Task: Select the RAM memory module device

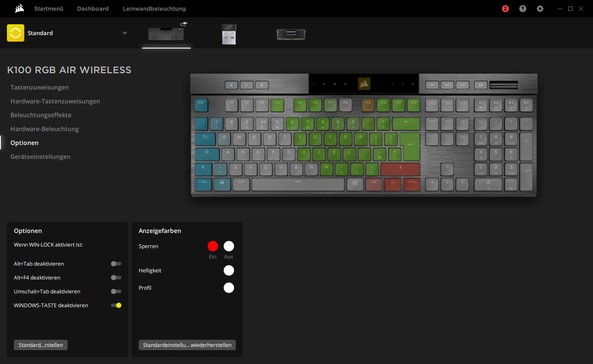Action: click(x=291, y=34)
